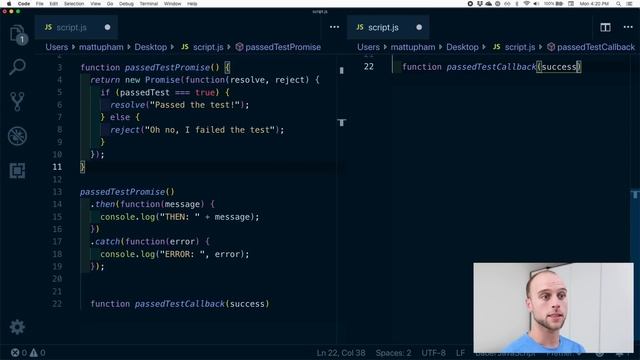Viewport: 640px width, 360px height.
Task: Open the Manage gear menu
Action: coord(17,327)
